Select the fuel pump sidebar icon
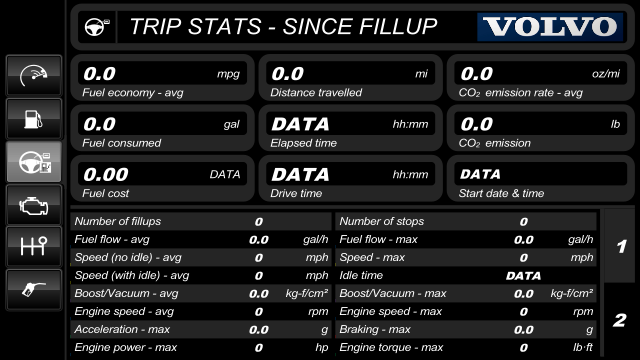The image size is (640, 360). click(x=34, y=119)
